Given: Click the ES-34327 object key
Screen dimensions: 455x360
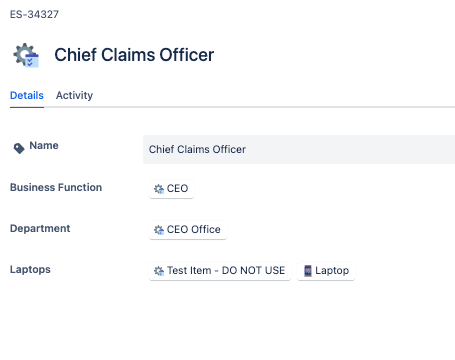Looking at the screenshot, I should 34,14.
